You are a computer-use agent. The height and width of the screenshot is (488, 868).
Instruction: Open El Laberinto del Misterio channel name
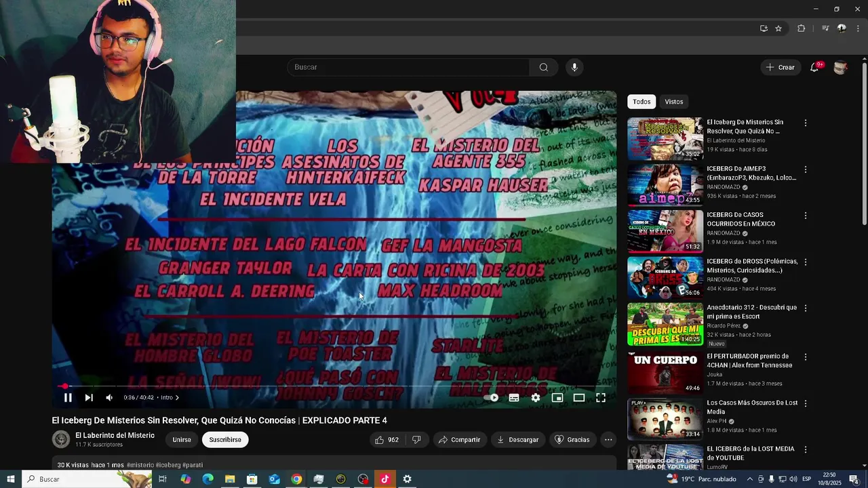tap(115, 435)
